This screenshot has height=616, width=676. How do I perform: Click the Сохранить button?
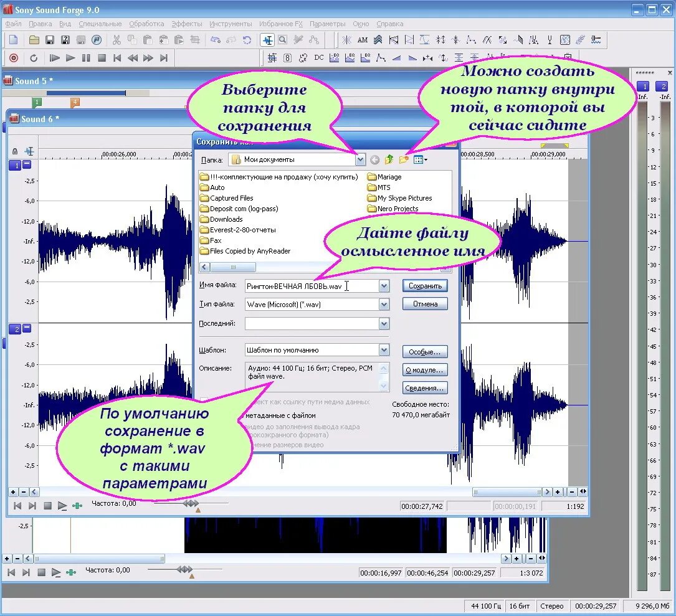[425, 286]
